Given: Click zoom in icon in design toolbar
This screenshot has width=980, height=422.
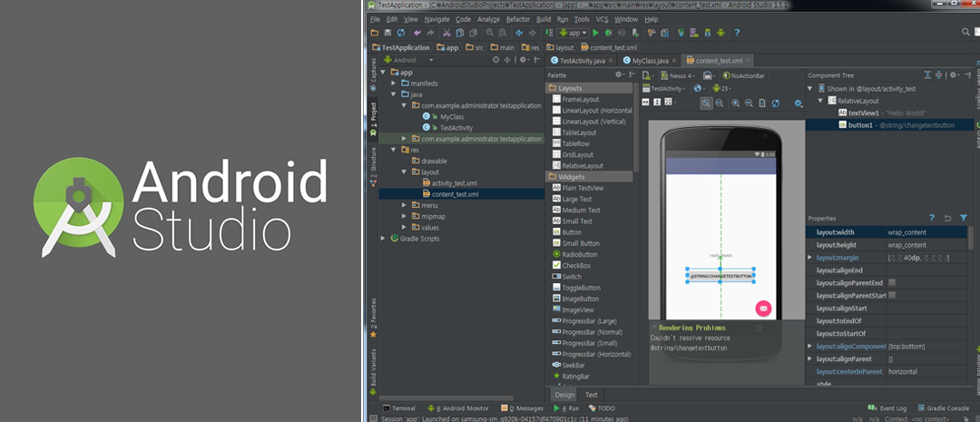Looking at the screenshot, I should [x=736, y=103].
